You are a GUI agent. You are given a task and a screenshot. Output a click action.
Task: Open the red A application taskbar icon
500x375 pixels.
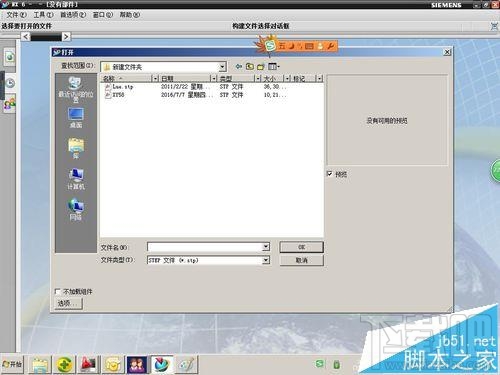click(89, 364)
